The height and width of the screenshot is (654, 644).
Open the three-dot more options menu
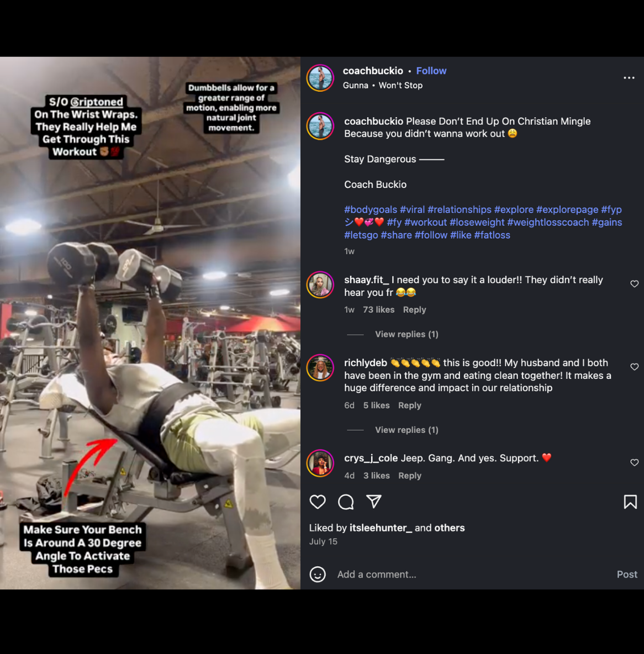(x=629, y=78)
